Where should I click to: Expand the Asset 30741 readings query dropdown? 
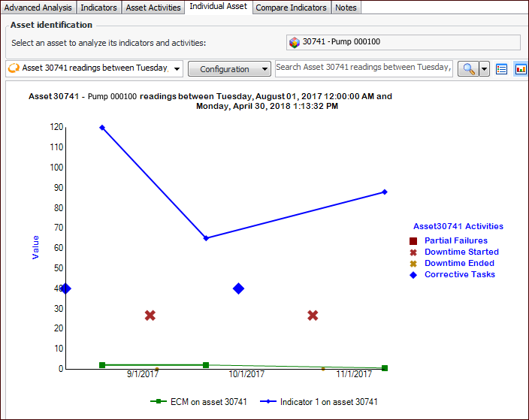177,69
